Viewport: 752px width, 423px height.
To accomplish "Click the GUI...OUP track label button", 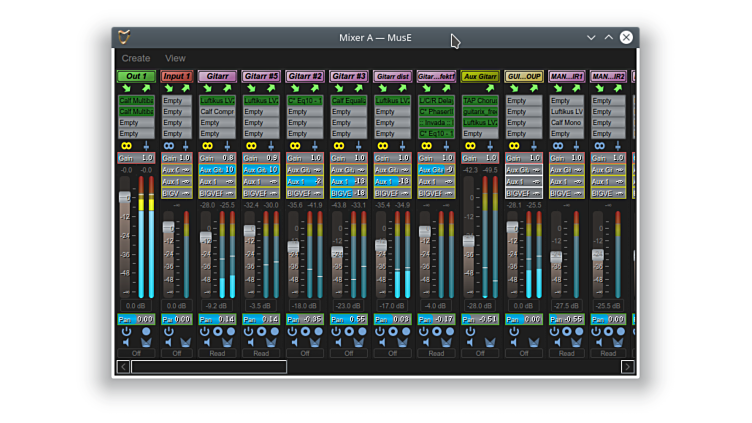I will pyautogui.click(x=523, y=76).
